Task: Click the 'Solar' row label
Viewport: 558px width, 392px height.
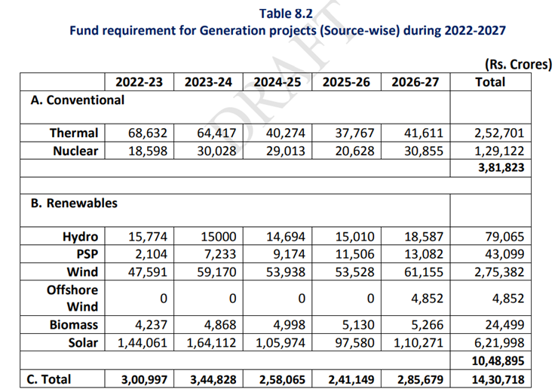Action: click(x=83, y=343)
